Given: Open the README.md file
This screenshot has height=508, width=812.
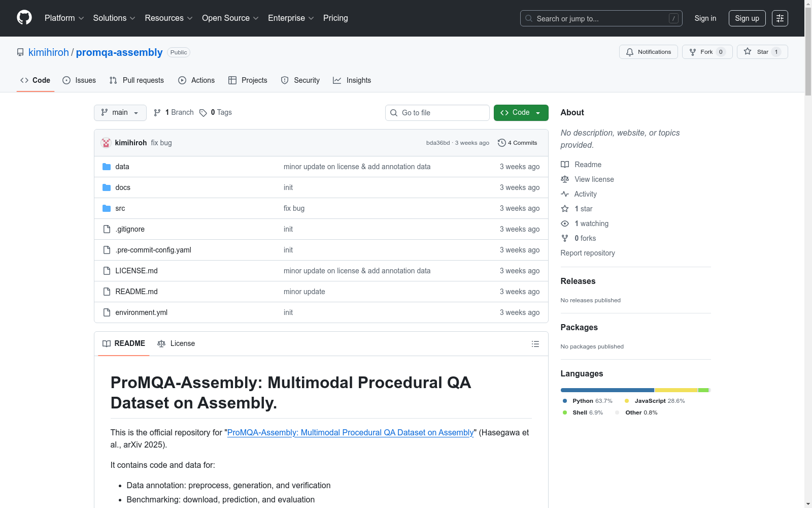Looking at the screenshot, I should click(137, 292).
